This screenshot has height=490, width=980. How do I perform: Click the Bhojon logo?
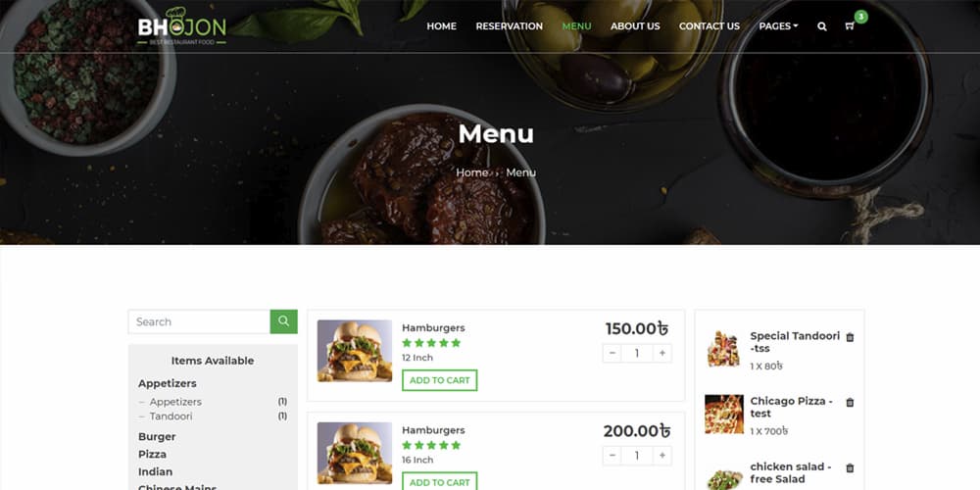coord(182,26)
